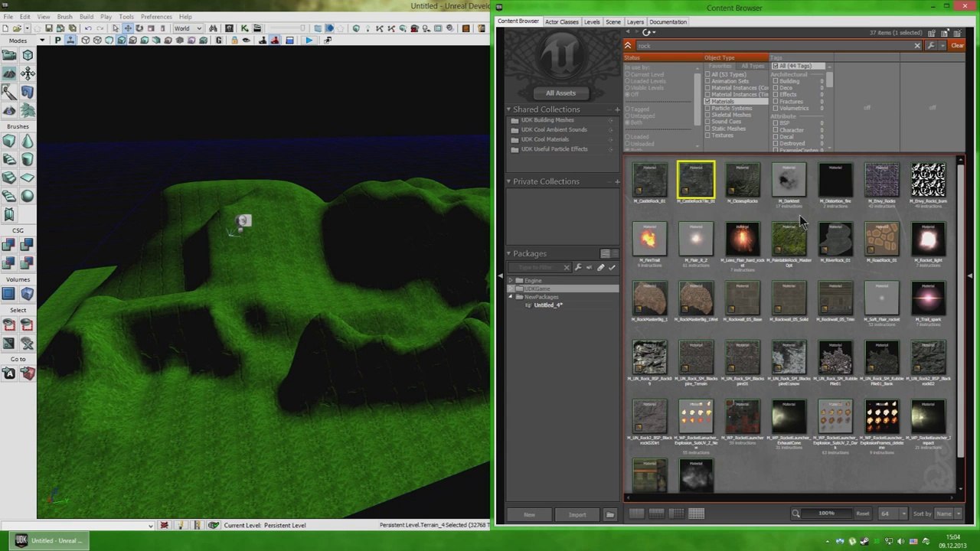Create a cone brush
Image resolution: width=980 pixels, height=551 pixels.
click(x=27, y=140)
